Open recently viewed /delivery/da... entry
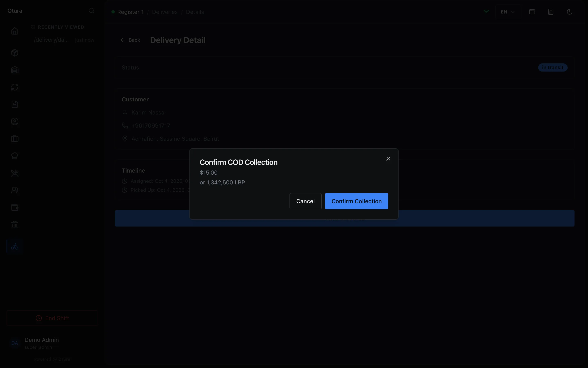 [x=64, y=40]
